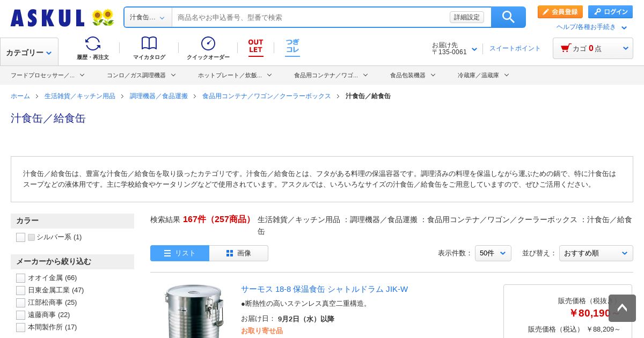Click the sunflower seasonal logo
The height and width of the screenshot is (338, 644).
point(103,18)
